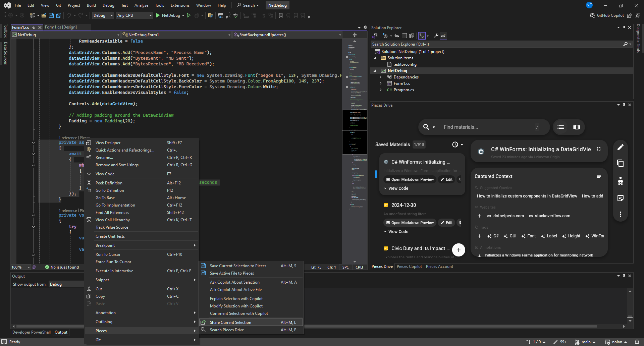Image resolution: width=644 pixels, height=346 pixels.
Task: Open the stackoverflow.com website link
Action: (x=549, y=216)
